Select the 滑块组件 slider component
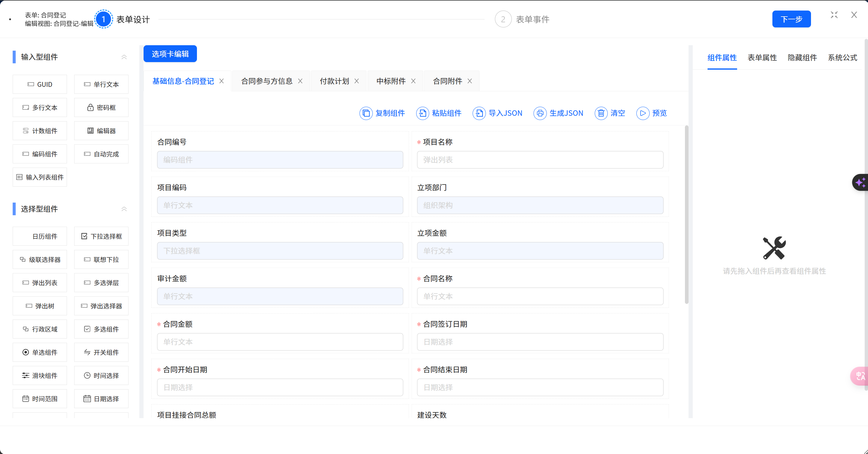The height and width of the screenshot is (454, 868). [40, 376]
